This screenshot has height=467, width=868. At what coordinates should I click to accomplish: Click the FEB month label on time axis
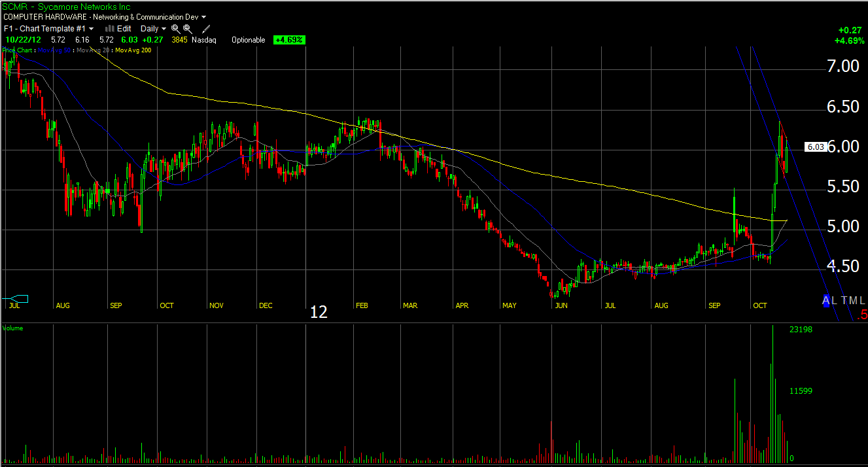362,305
